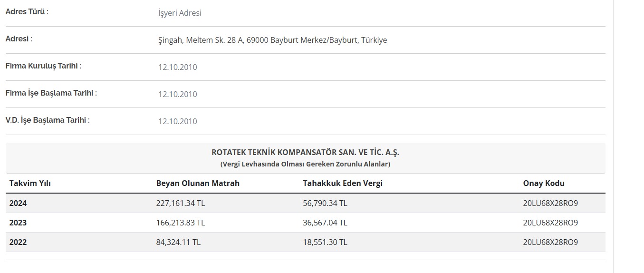Click the 227,161.34 TL matrah value
This screenshot has height=273, width=644.
pyautogui.click(x=180, y=203)
